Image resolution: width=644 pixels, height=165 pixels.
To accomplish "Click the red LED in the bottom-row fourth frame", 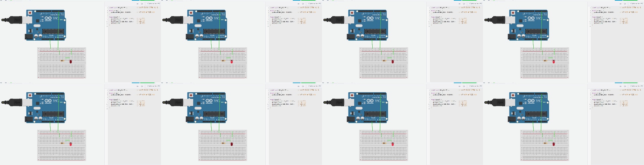I will point(554,144).
